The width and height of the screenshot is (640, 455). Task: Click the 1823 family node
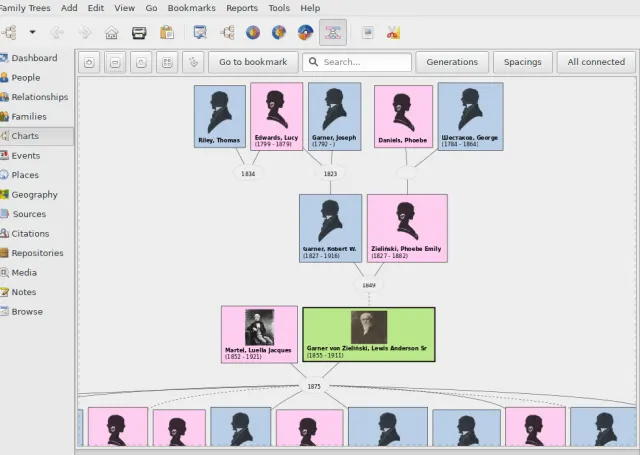tap(330, 173)
